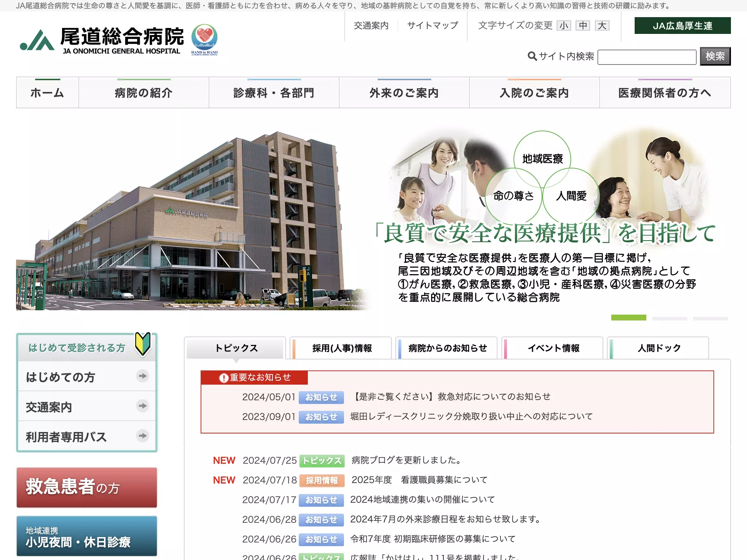Open 外来のご案内 navigation item
The image size is (747, 560).
tap(404, 93)
